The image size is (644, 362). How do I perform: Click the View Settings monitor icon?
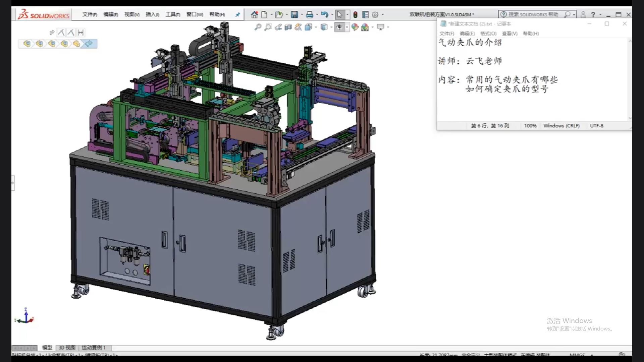tap(380, 27)
